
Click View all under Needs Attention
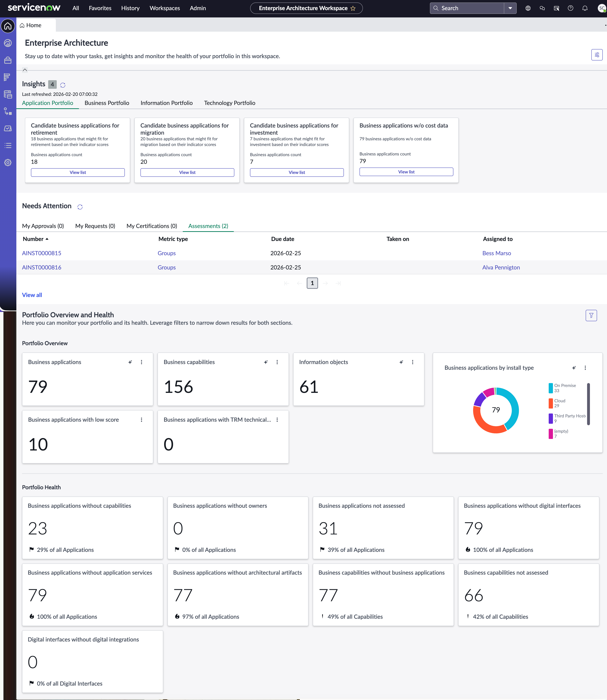[32, 295]
